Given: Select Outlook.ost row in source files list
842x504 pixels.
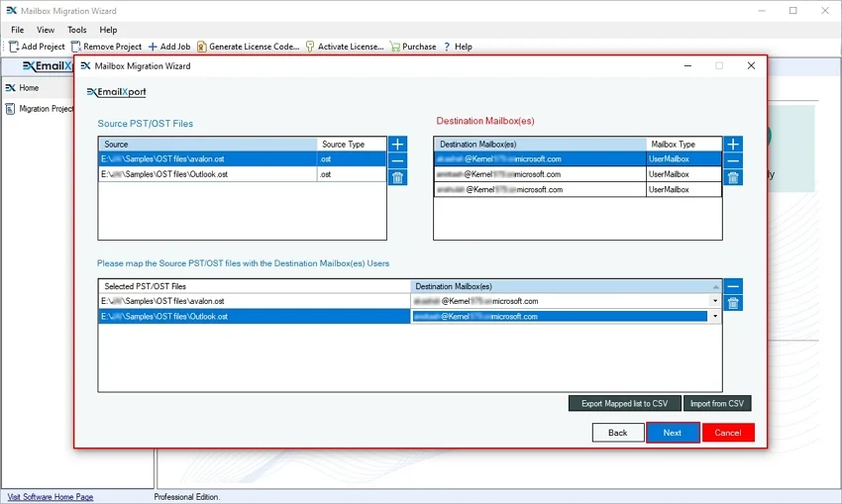Looking at the screenshot, I should (242, 174).
